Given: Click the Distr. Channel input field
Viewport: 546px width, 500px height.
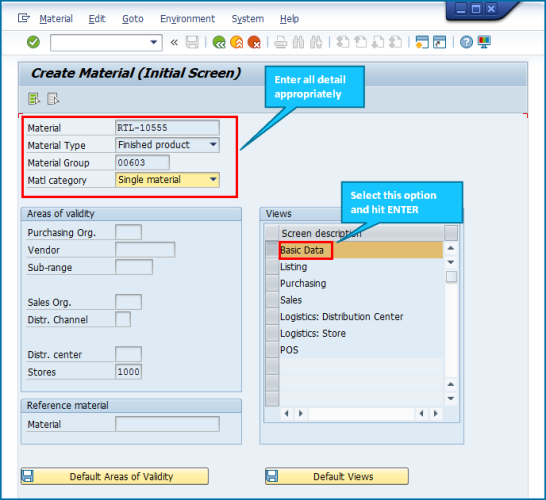Looking at the screenshot, I should click(123, 319).
